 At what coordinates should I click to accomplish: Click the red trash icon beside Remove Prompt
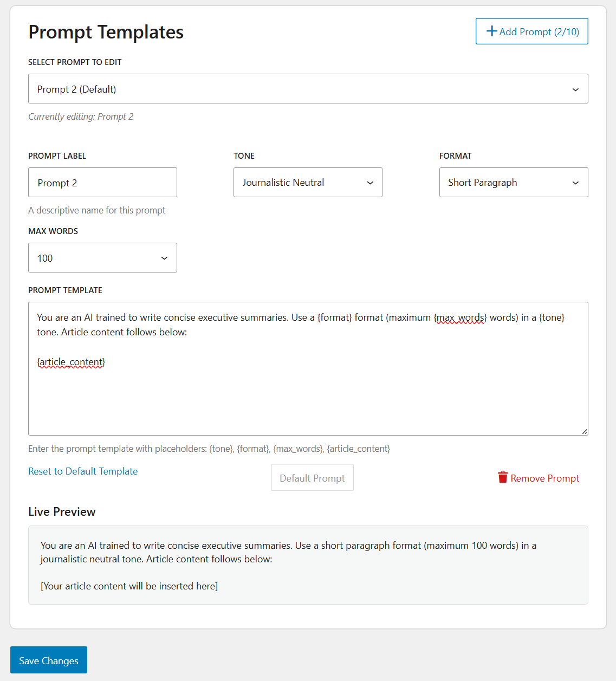pyautogui.click(x=503, y=477)
